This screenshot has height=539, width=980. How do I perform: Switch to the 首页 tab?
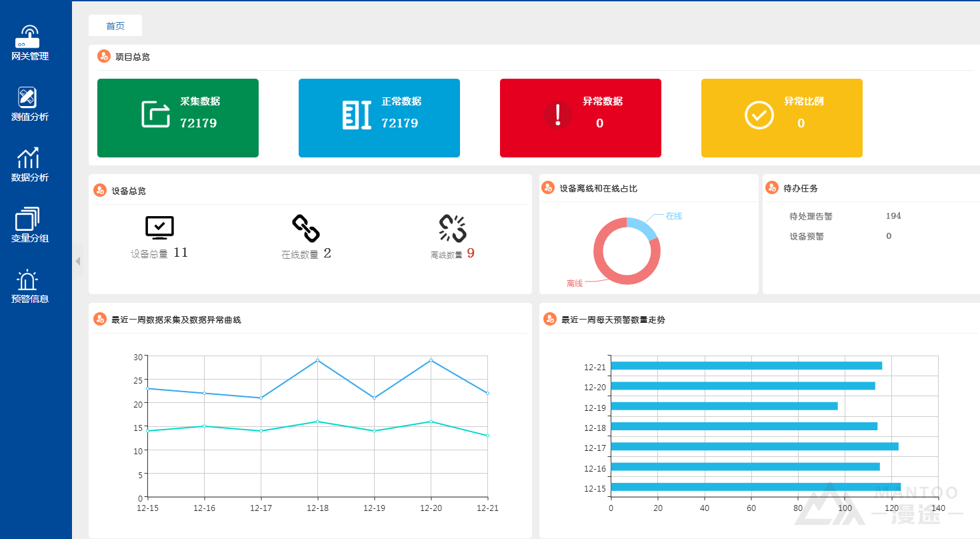click(115, 26)
